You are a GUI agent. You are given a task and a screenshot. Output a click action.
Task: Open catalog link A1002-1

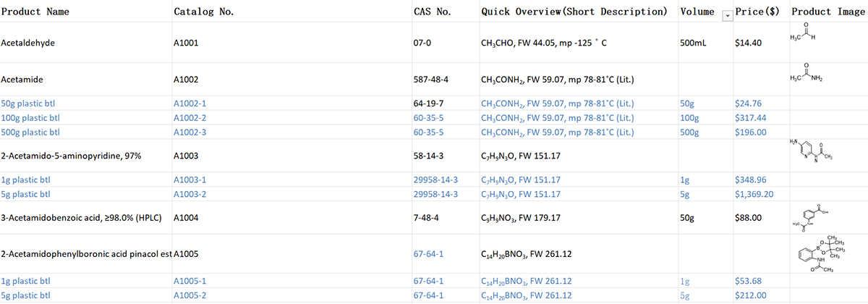pyautogui.click(x=190, y=104)
